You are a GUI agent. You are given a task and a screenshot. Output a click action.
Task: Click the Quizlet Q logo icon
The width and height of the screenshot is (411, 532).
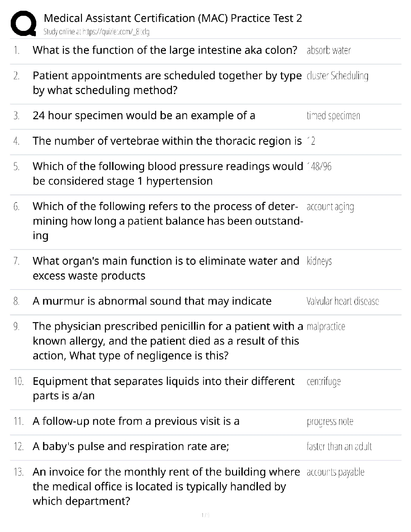coord(23,23)
